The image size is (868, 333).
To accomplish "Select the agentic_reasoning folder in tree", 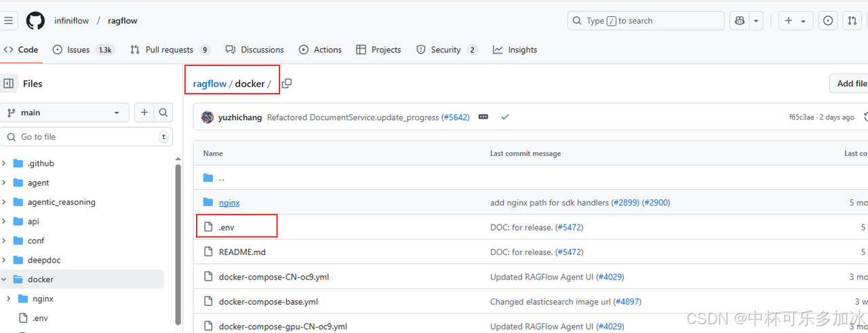I will [62, 202].
